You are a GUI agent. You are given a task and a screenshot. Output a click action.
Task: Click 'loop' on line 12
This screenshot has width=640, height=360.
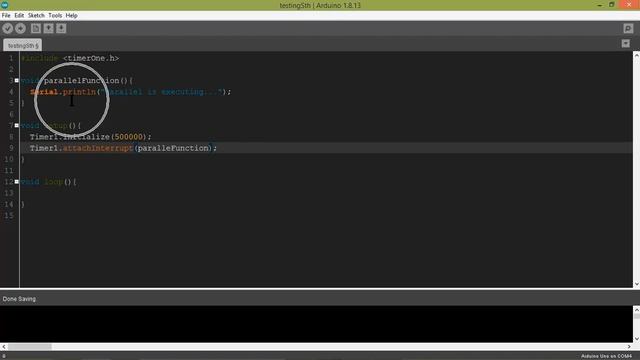(53, 182)
